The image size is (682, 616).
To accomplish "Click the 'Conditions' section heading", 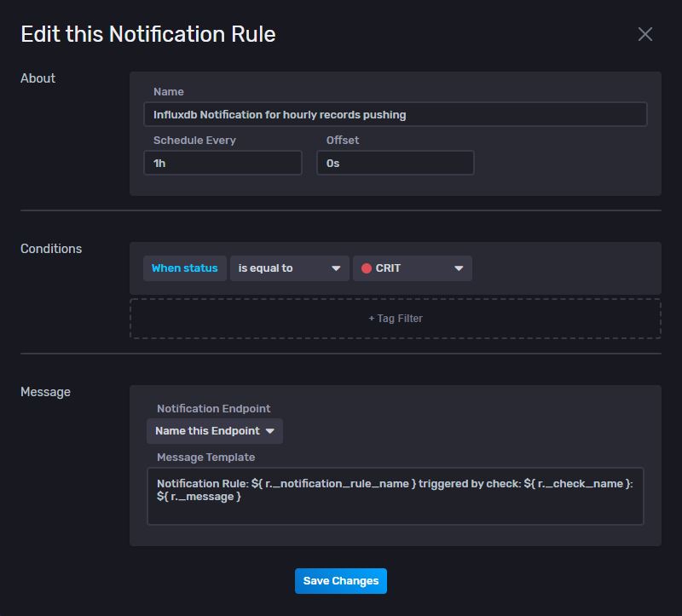I will (x=51, y=249).
